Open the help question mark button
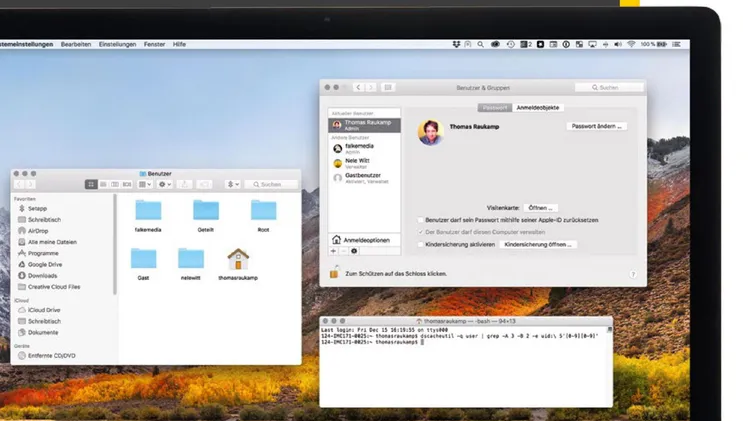The height and width of the screenshot is (421, 750). coord(633,274)
